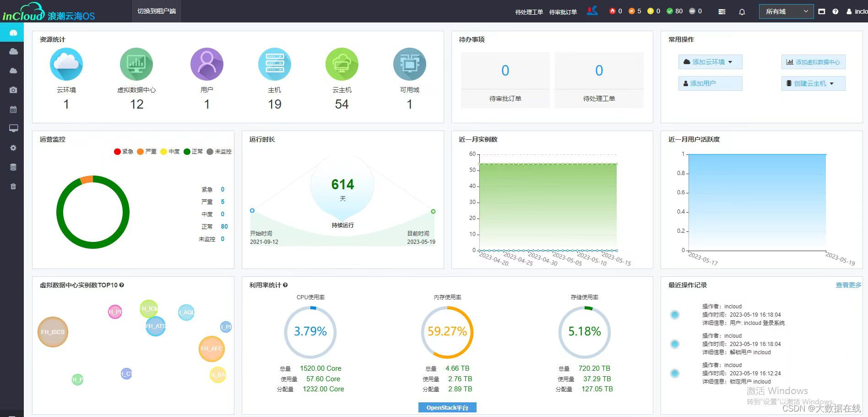Click the 用户 purple person icon

pos(207,64)
